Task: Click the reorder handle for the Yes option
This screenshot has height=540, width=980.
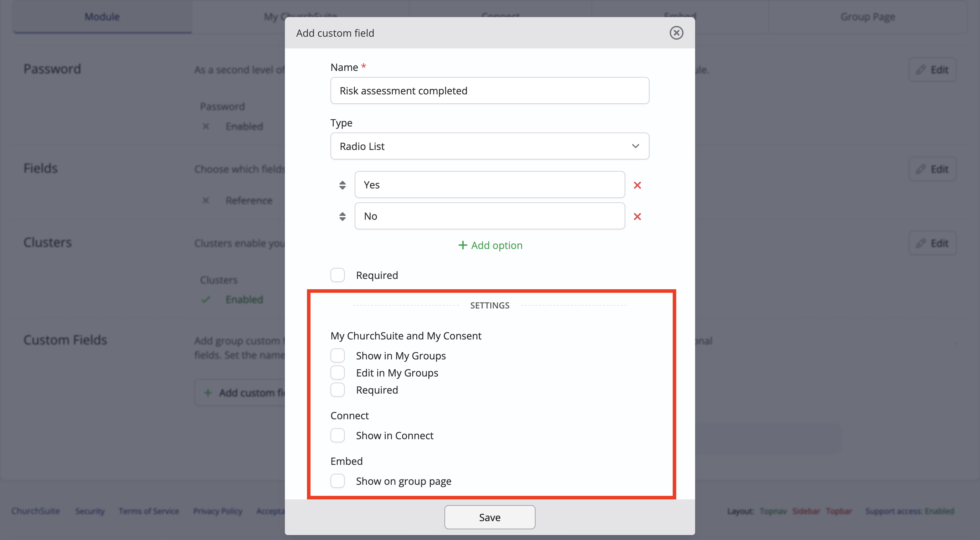Action: pos(342,185)
